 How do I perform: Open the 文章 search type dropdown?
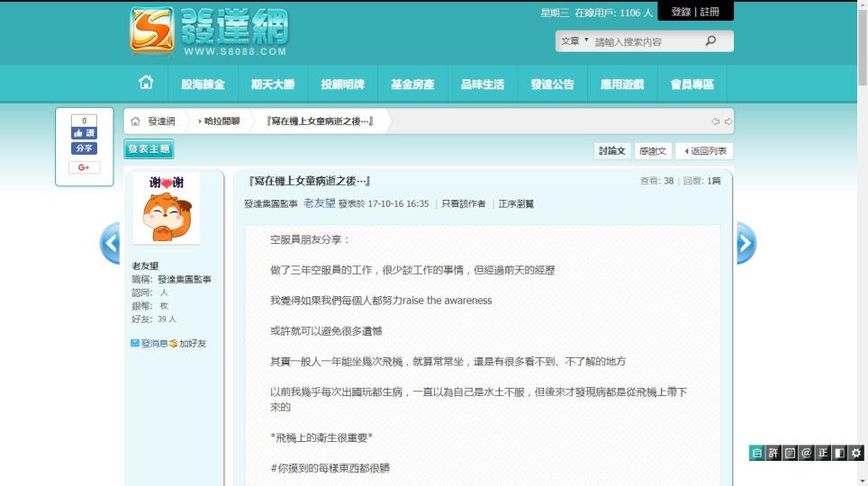tap(574, 41)
